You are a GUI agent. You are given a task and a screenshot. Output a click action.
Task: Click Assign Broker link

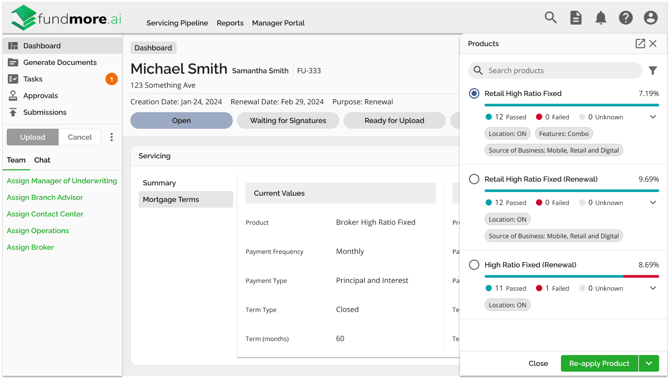point(30,247)
